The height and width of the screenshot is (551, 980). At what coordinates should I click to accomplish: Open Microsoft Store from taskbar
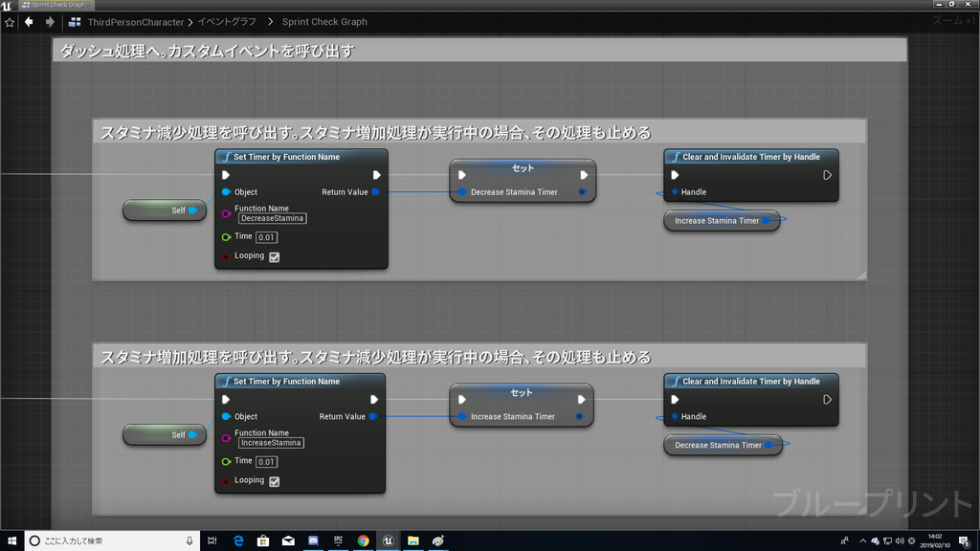click(x=263, y=540)
